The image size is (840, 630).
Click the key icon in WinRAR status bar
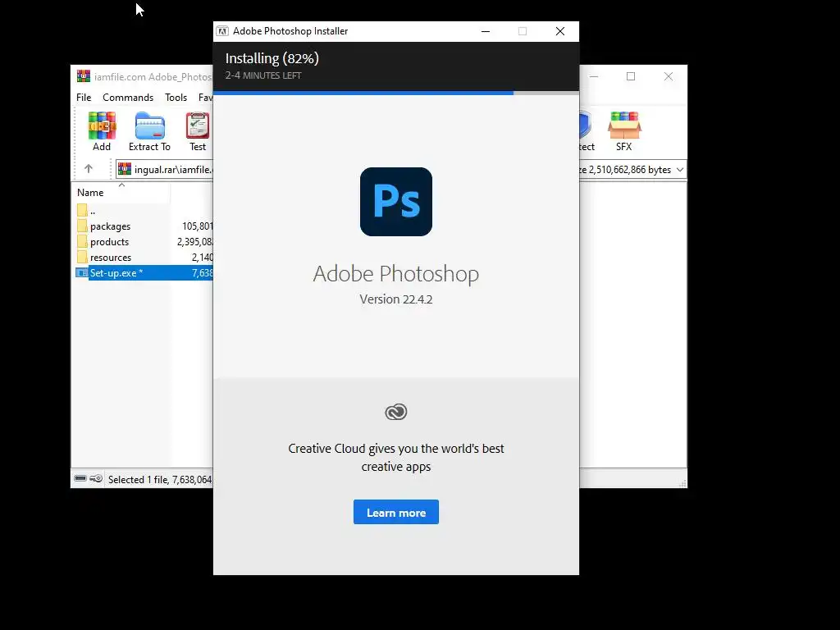pos(96,478)
